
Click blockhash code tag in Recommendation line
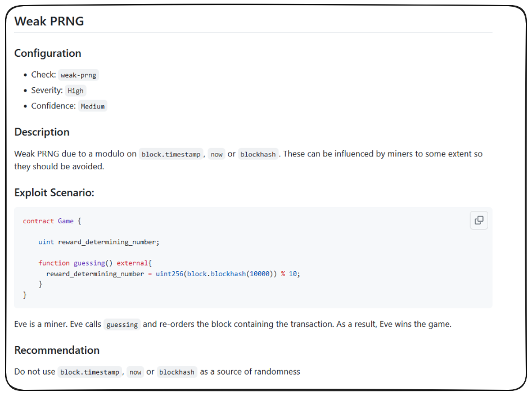point(177,372)
